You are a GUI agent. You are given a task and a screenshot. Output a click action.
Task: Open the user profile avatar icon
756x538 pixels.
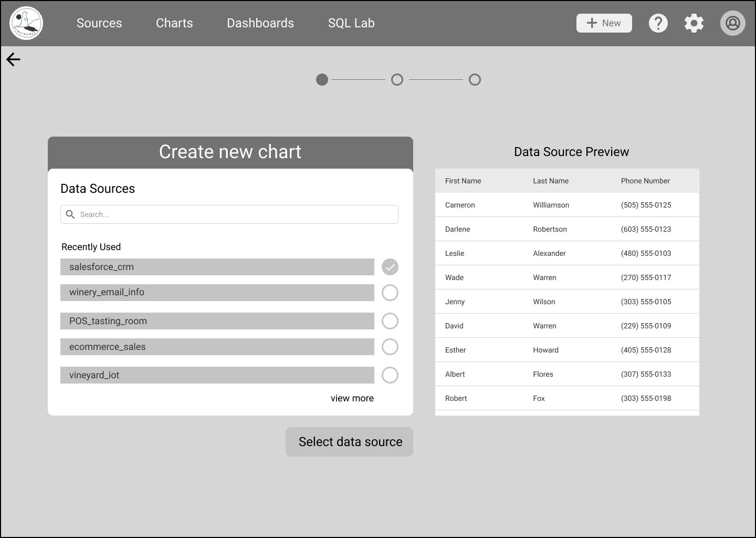[732, 23]
